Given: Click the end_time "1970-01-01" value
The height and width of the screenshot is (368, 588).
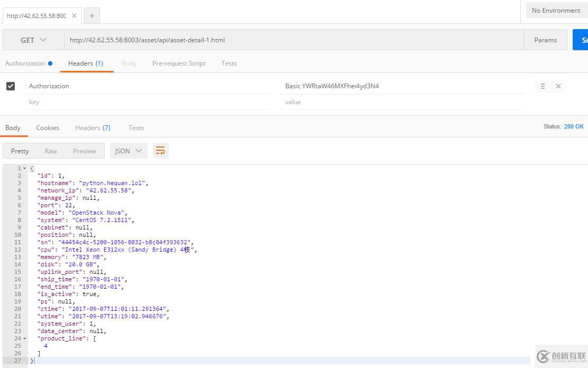Looking at the screenshot, I should tap(99, 287).
